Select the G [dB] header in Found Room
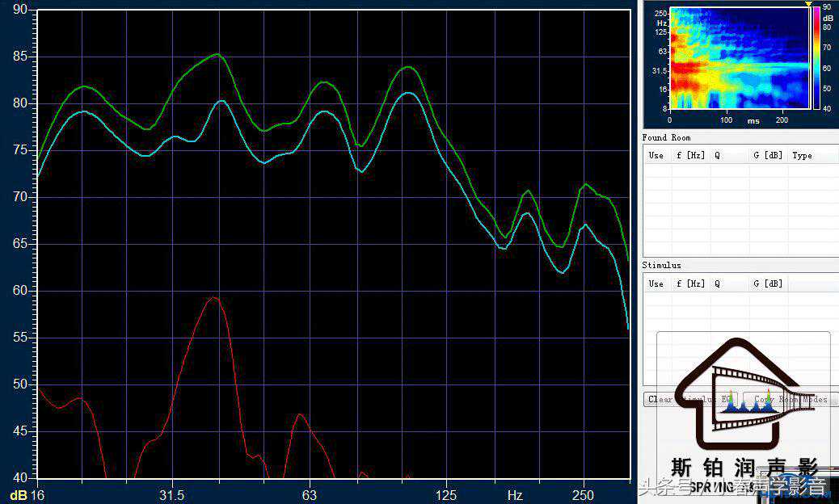This screenshot has height=504, width=839. pyautogui.click(x=767, y=155)
